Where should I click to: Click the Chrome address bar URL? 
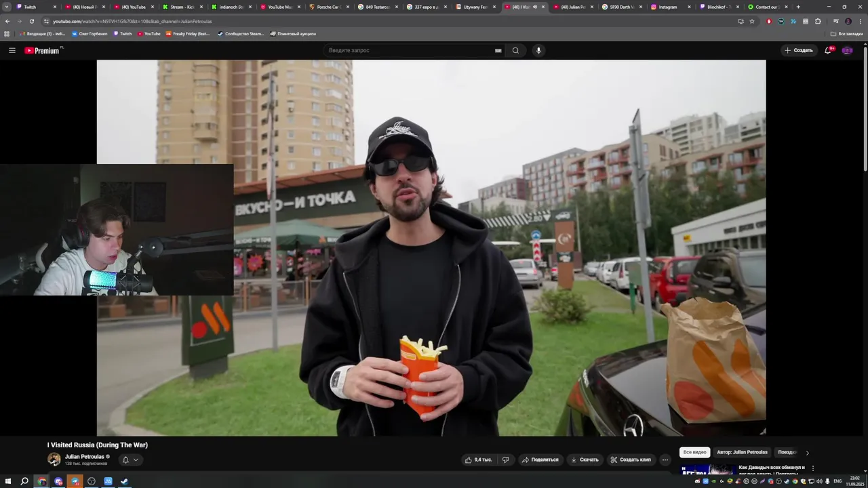132,21
